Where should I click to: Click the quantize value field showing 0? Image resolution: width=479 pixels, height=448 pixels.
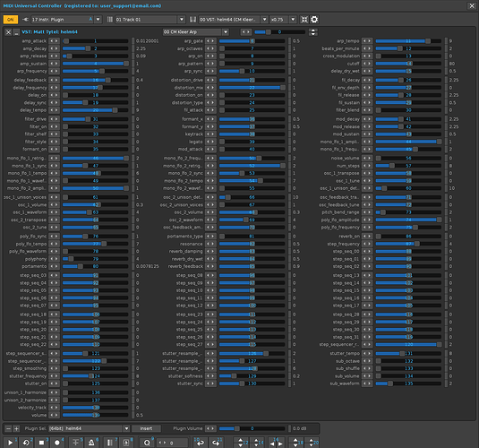(172, 443)
